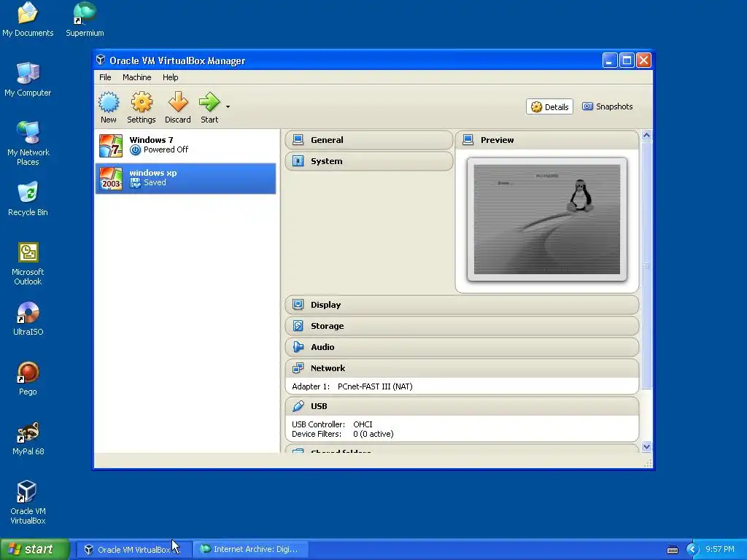Viewport: 747px width, 560px height.
Task: Click the Powered Off status icon
Action: pyautogui.click(x=135, y=150)
